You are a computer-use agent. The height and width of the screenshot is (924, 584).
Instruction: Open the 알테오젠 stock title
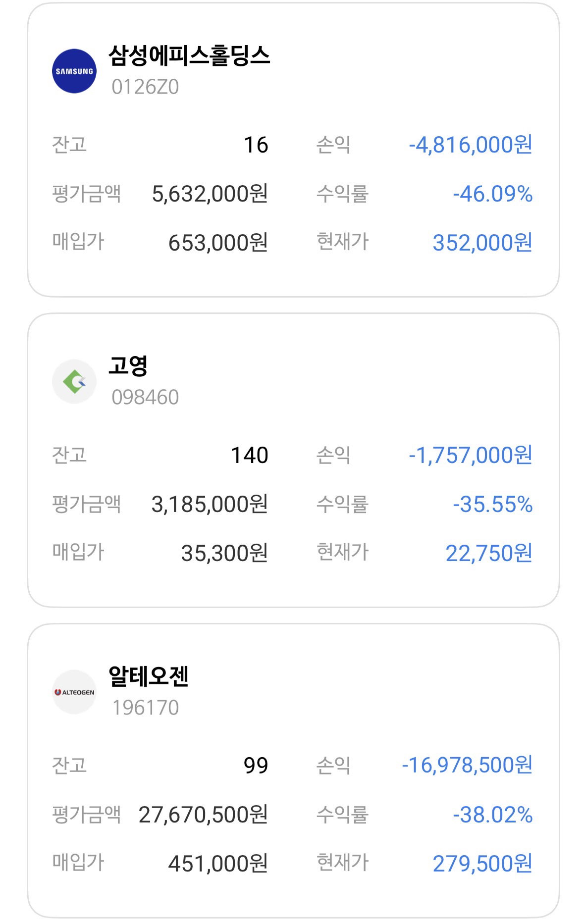pos(149,676)
